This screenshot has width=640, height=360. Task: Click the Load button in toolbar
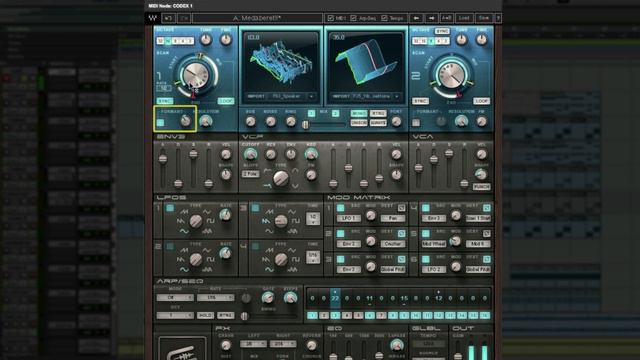[464, 18]
